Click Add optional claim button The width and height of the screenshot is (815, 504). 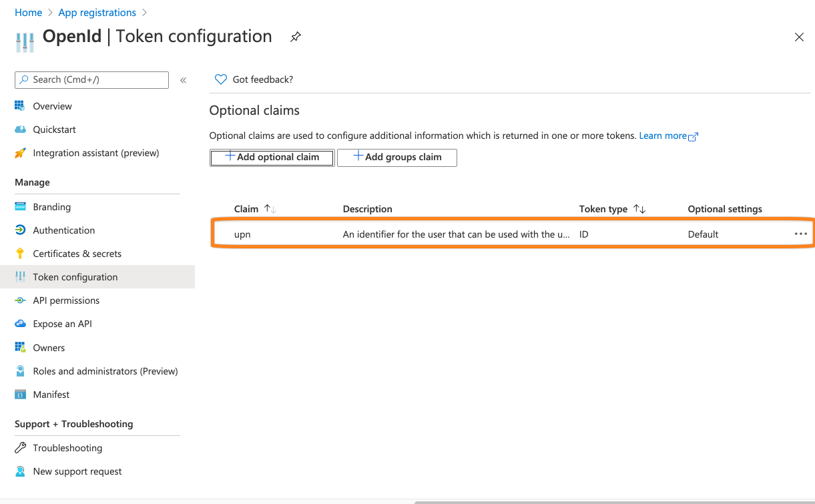pos(272,158)
